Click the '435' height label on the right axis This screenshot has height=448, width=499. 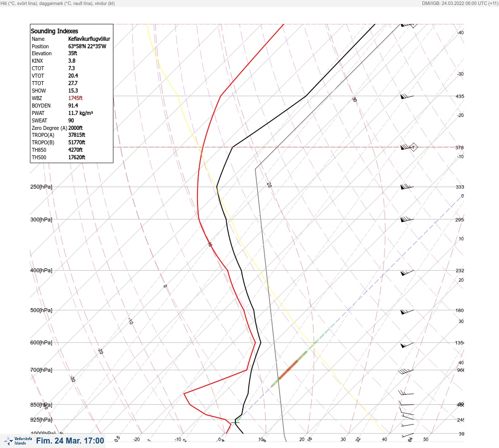pos(460,96)
